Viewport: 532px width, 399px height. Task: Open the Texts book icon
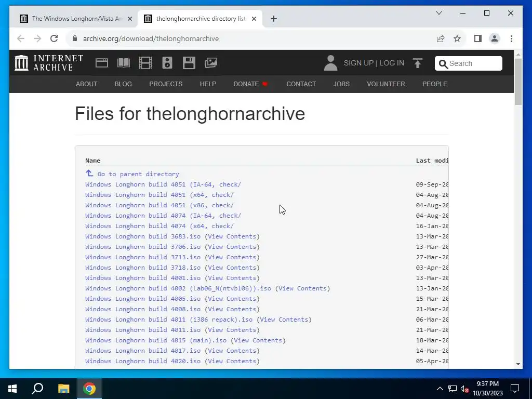click(x=124, y=63)
